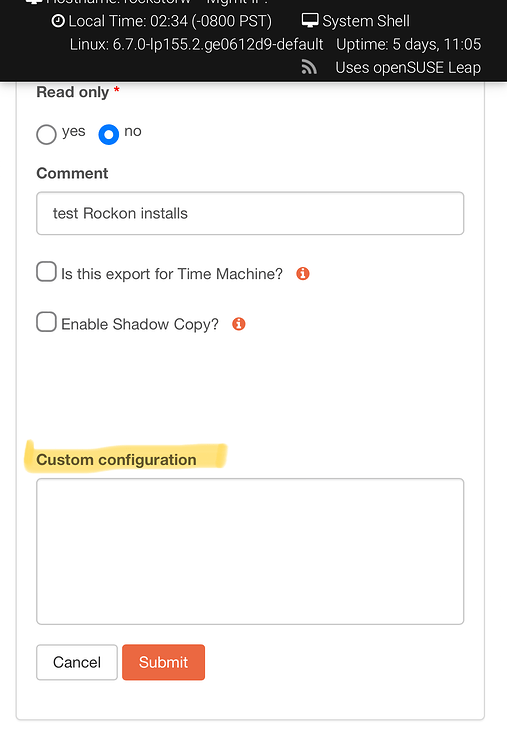Click the monitor icon next to System Shell
507x748 pixels.
point(310,21)
